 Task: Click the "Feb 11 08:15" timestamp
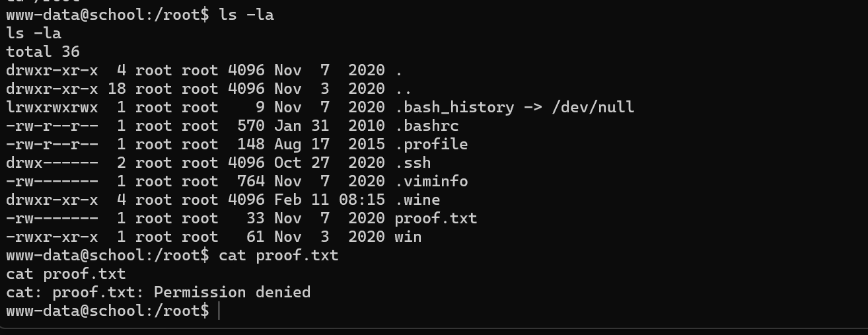329,200
